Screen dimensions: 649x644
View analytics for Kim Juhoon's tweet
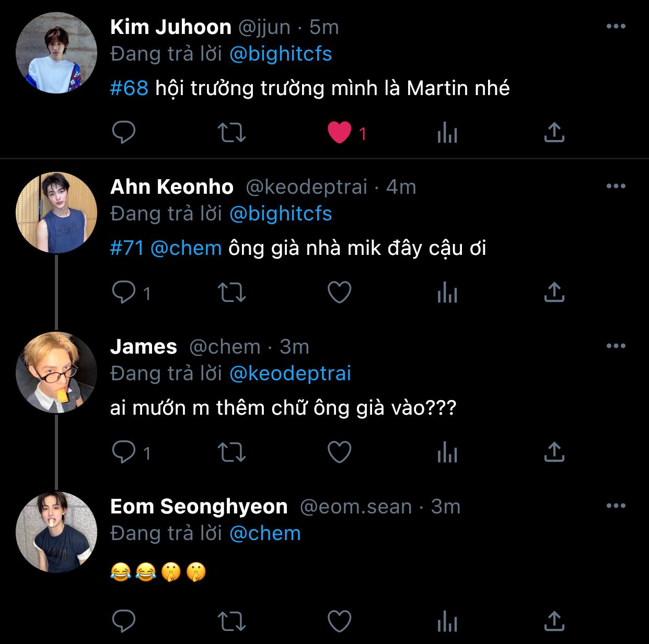click(x=447, y=133)
